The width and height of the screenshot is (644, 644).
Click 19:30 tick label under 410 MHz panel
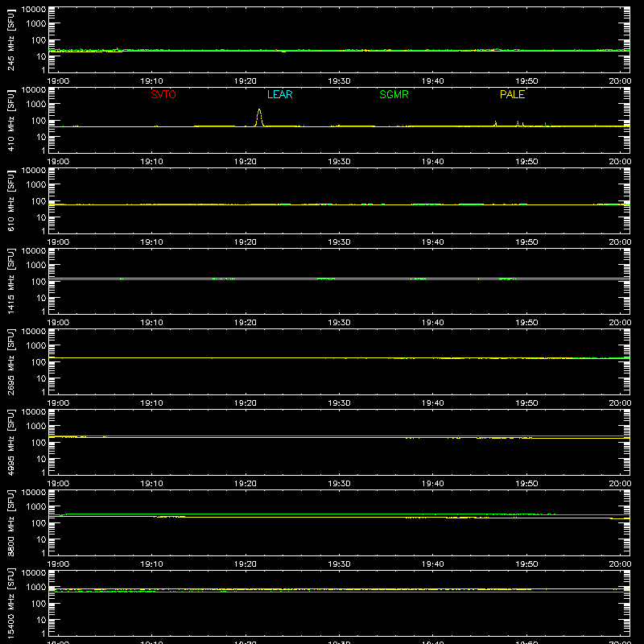point(339,162)
